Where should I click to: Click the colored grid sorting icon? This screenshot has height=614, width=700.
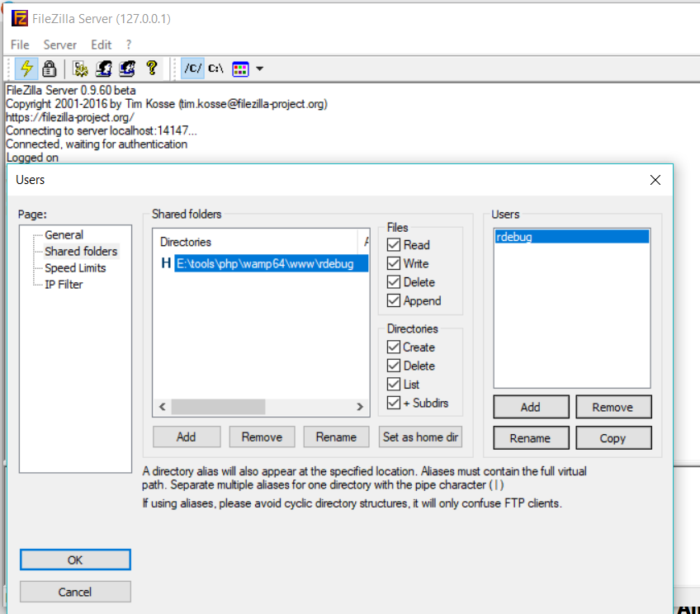[x=240, y=68]
